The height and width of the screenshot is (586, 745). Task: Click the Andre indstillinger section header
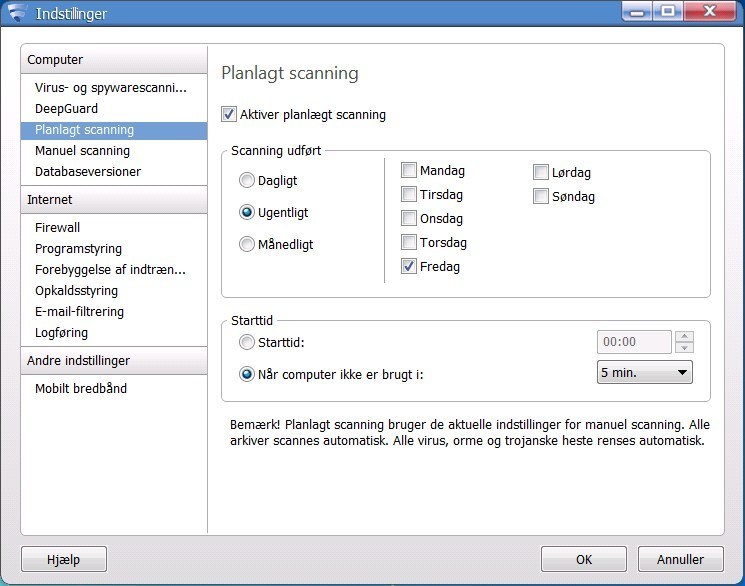(114, 361)
